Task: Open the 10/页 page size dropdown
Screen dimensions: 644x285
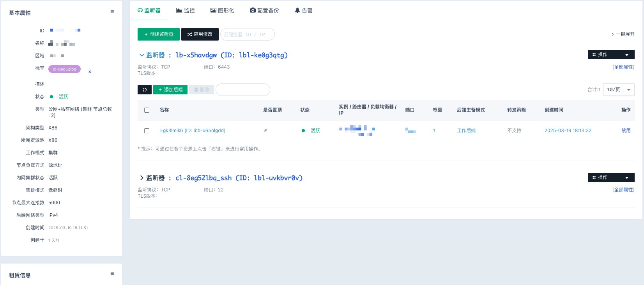Action: [618, 90]
